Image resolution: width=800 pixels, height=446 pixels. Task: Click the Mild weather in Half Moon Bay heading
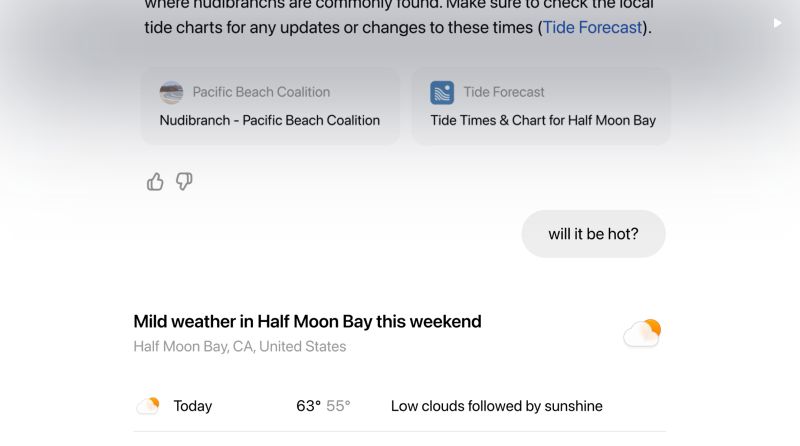coord(307,321)
